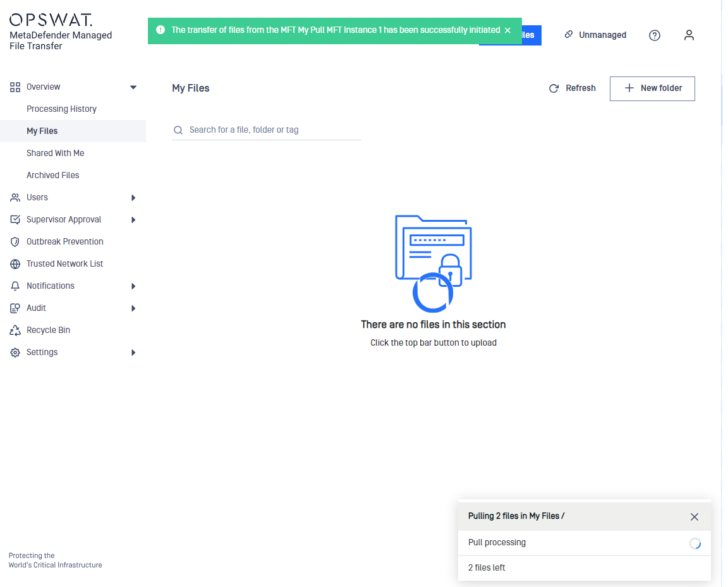Open Processing History page

[x=61, y=109]
